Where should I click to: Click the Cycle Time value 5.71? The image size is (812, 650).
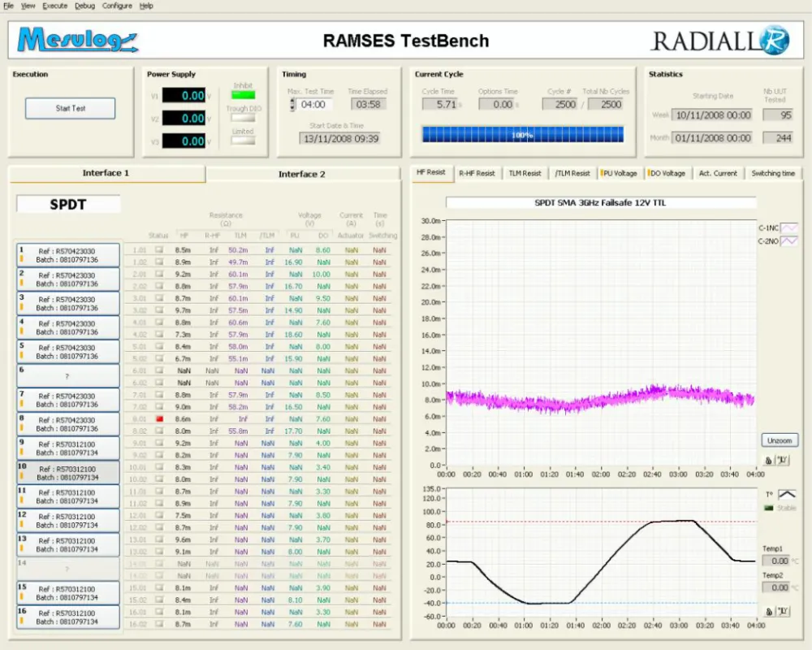pos(439,104)
